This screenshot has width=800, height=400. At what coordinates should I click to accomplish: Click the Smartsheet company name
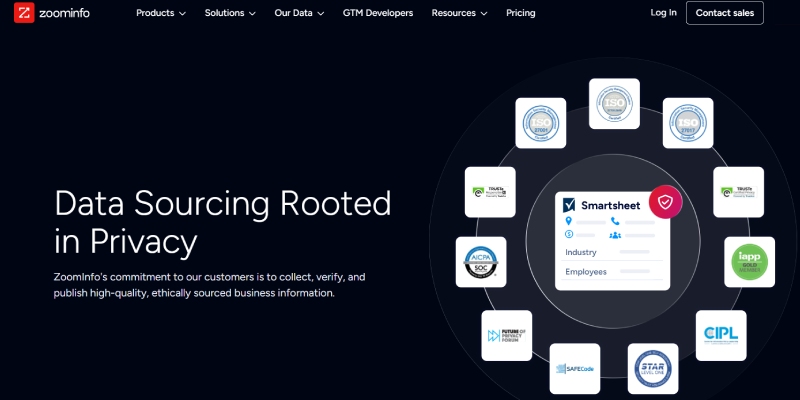(x=610, y=206)
